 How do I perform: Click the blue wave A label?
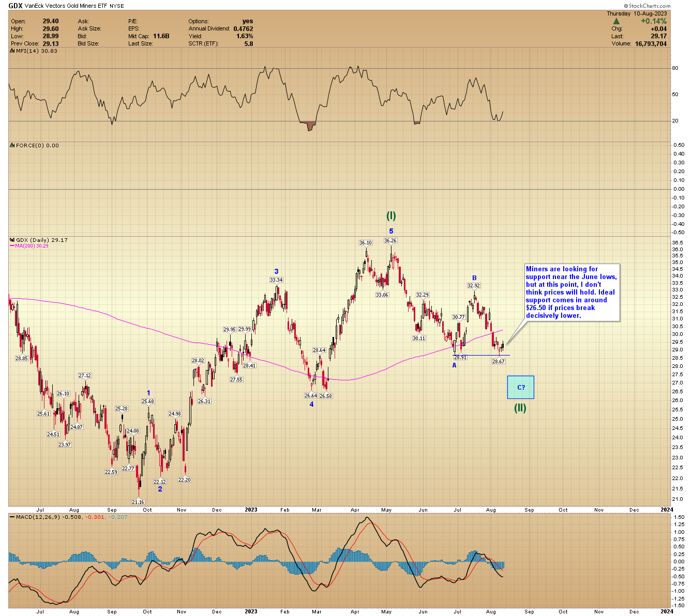[x=455, y=365]
